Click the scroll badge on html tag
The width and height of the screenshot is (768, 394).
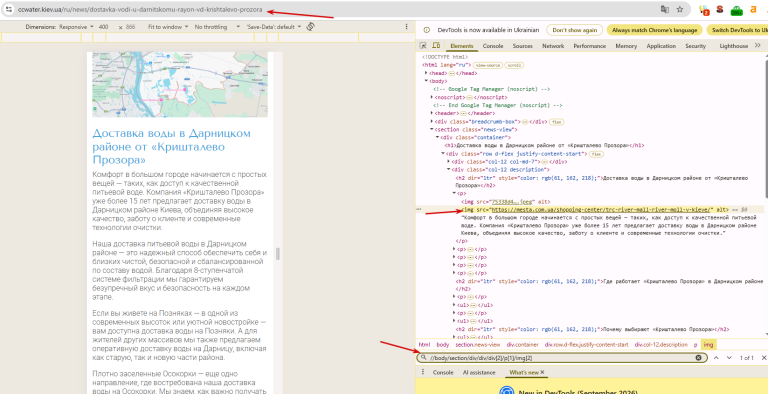click(515, 65)
